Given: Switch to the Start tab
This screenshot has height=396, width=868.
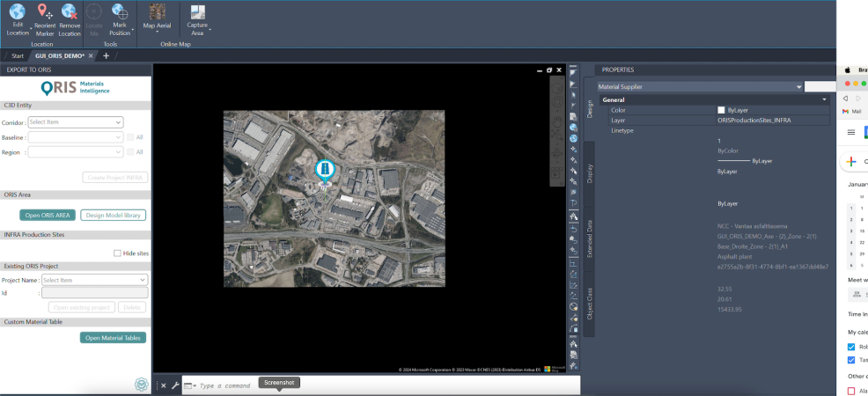Looking at the screenshot, I should 18,55.
